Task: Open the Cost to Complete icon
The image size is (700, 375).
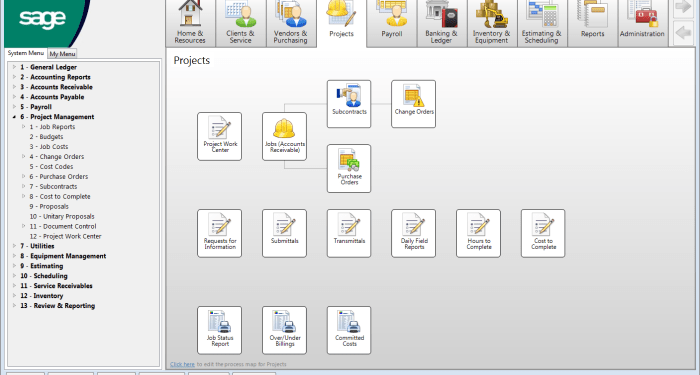Action: pyautogui.click(x=543, y=233)
